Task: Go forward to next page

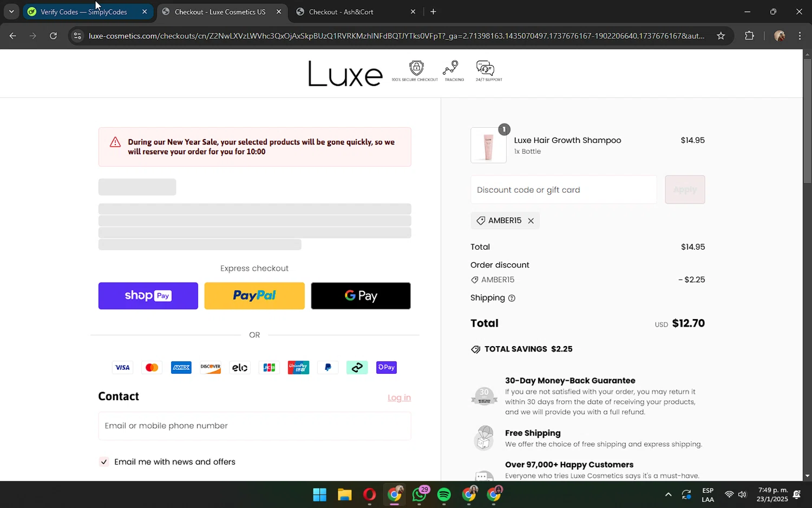Action: [33, 36]
